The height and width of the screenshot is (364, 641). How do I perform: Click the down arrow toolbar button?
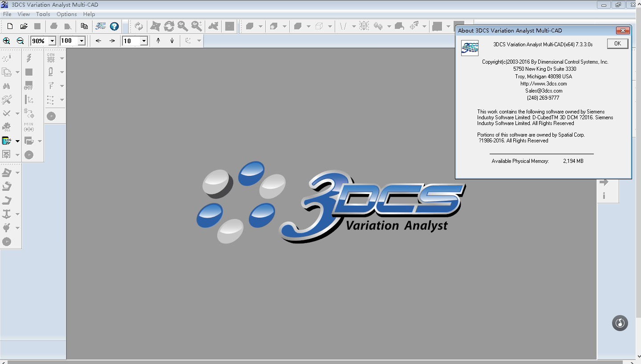[x=172, y=40]
